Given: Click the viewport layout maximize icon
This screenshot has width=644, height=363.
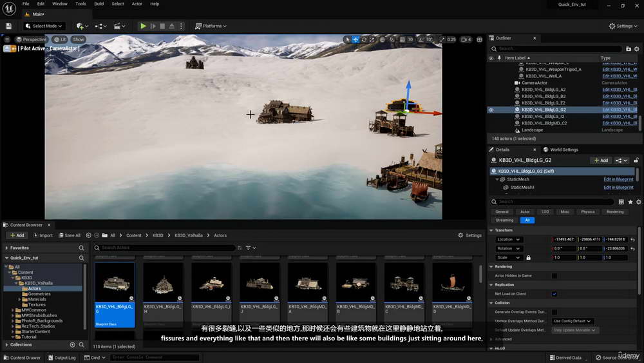Looking at the screenshot, I should [479, 39].
